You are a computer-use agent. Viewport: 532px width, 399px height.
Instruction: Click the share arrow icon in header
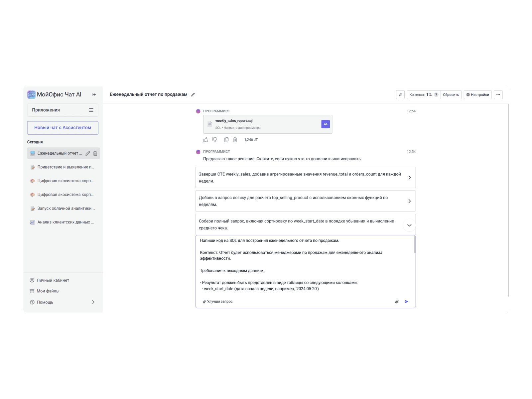pyautogui.click(x=400, y=95)
